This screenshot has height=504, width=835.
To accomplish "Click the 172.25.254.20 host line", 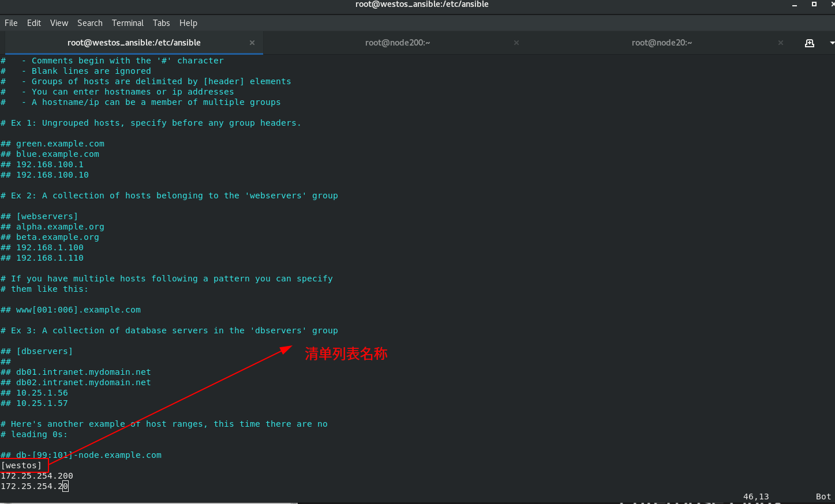I will pyautogui.click(x=35, y=486).
